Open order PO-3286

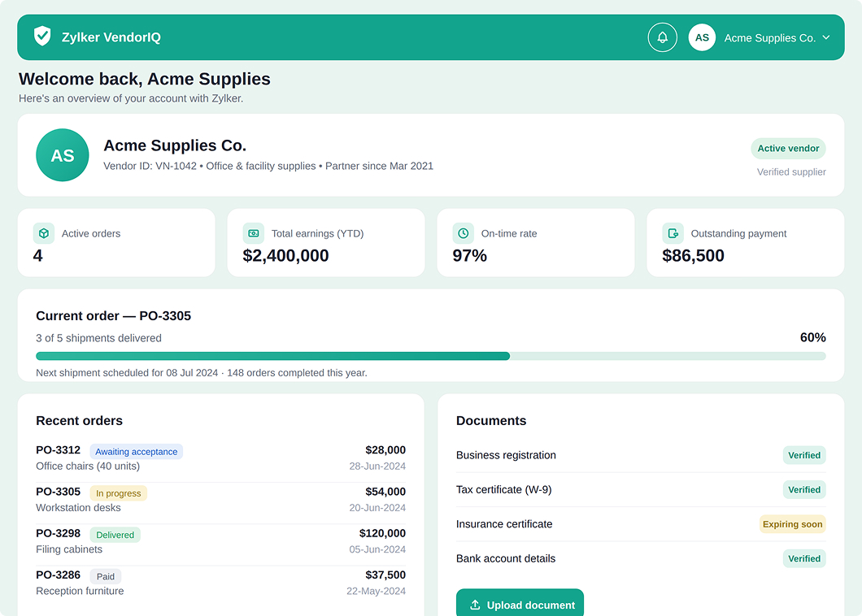pyautogui.click(x=220, y=583)
